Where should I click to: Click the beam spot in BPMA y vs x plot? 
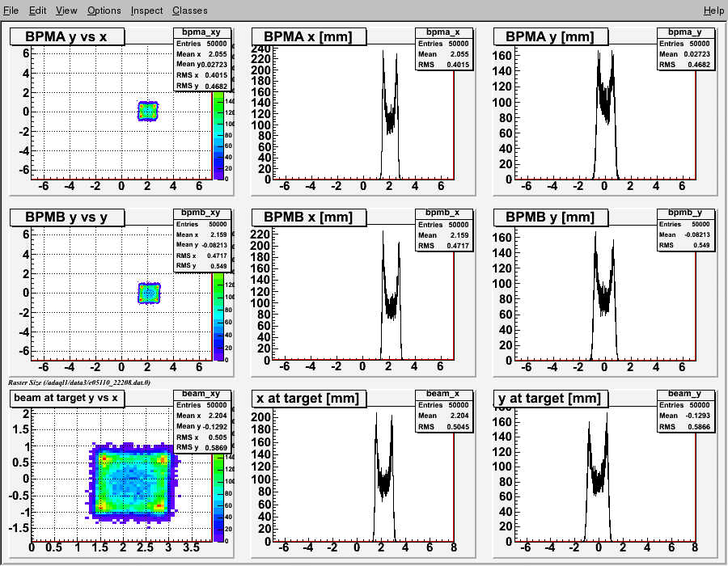148,112
